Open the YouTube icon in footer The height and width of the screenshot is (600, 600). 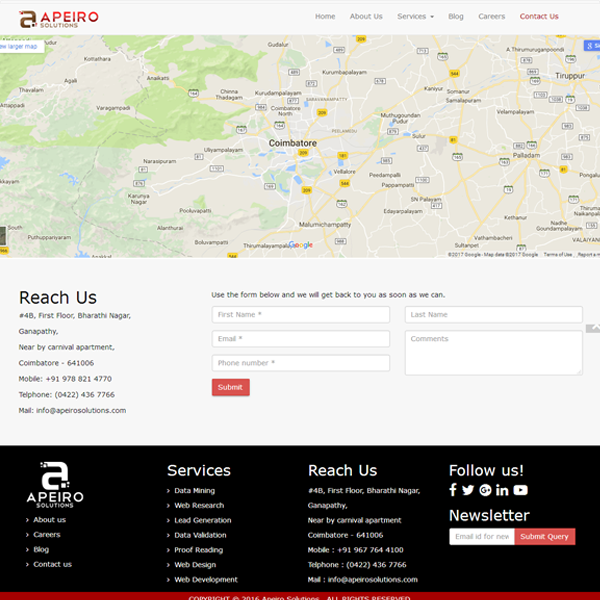pyautogui.click(x=520, y=490)
